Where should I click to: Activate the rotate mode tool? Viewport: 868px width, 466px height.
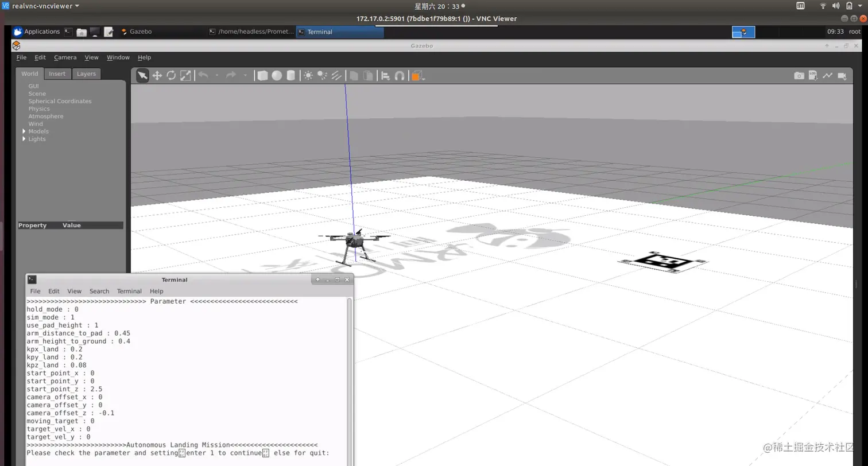(x=171, y=75)
